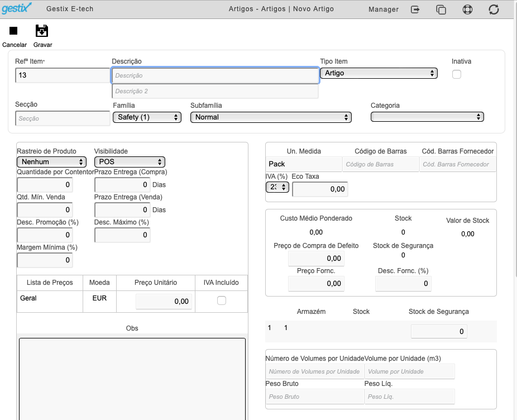Click the Gravar label
Image resolution: width=517 pixels, height=420 pixels.
[43, 45]
